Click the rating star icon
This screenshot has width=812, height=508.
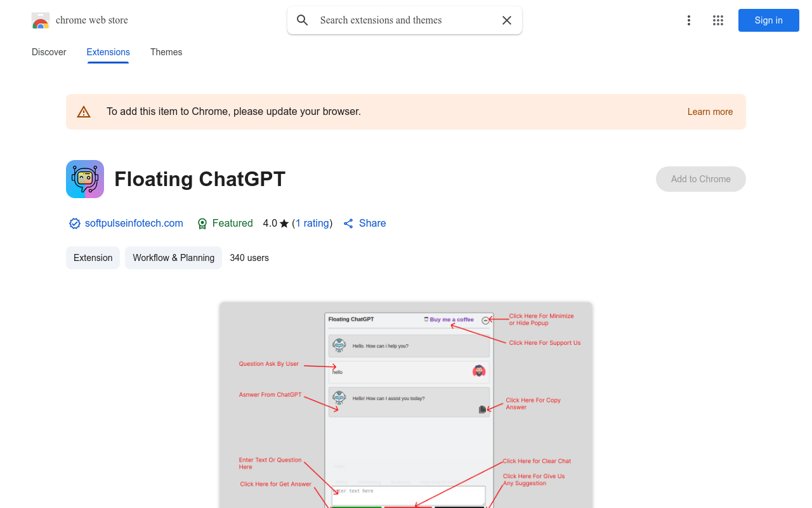click(x=284, y=224)
